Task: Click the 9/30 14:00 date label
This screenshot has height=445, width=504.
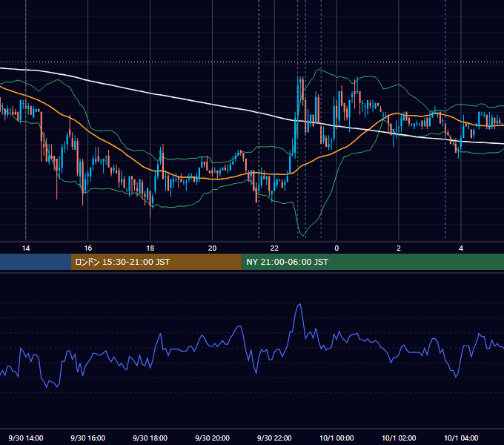Action: (x=26, y=438)
